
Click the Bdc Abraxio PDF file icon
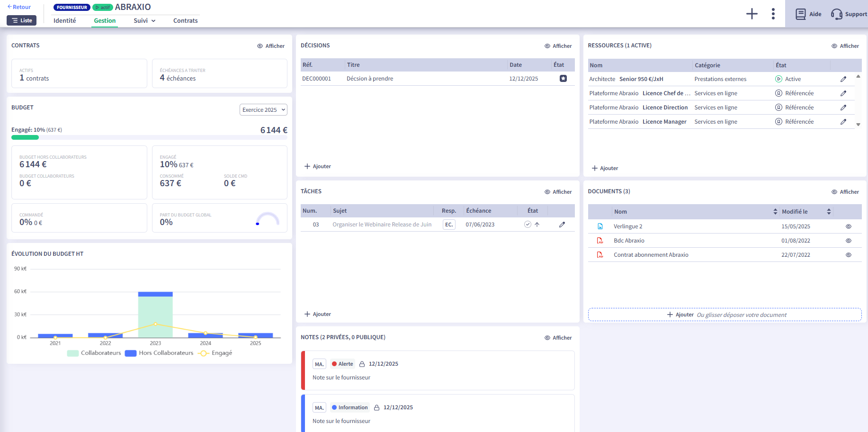tap(600, 241)
